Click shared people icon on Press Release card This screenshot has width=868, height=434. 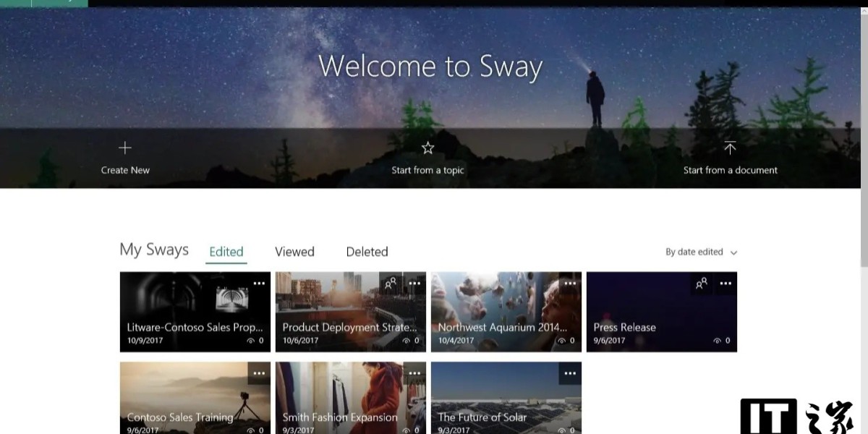coord(702,284)
